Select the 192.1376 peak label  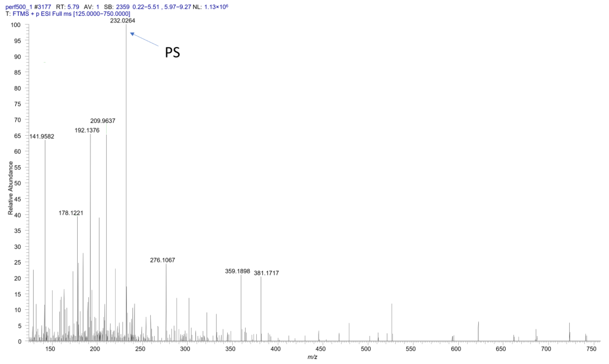pos(87,130)
